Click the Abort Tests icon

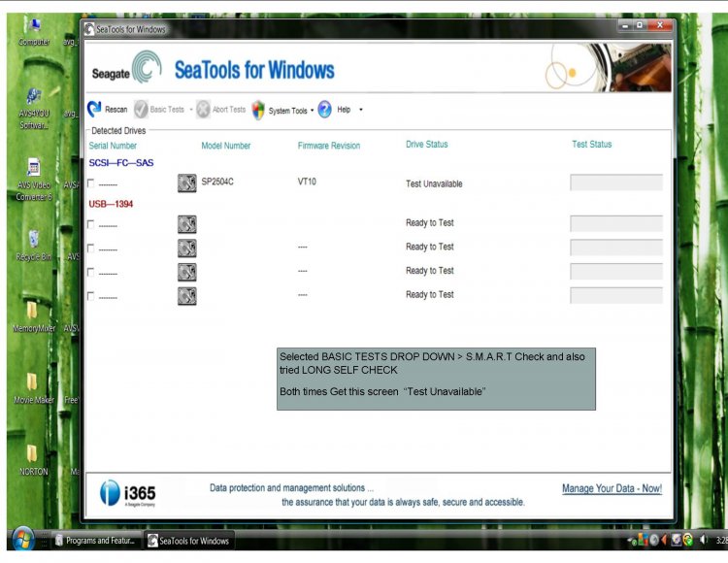203,110
